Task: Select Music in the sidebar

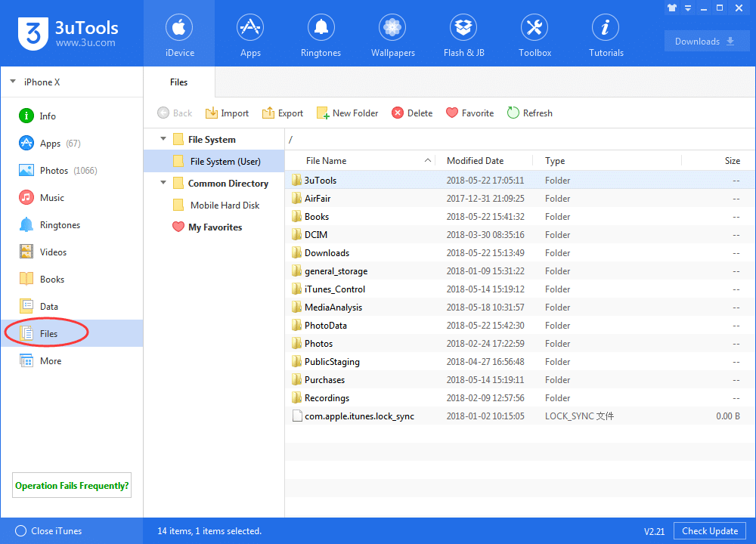Action: click(72, 197)
